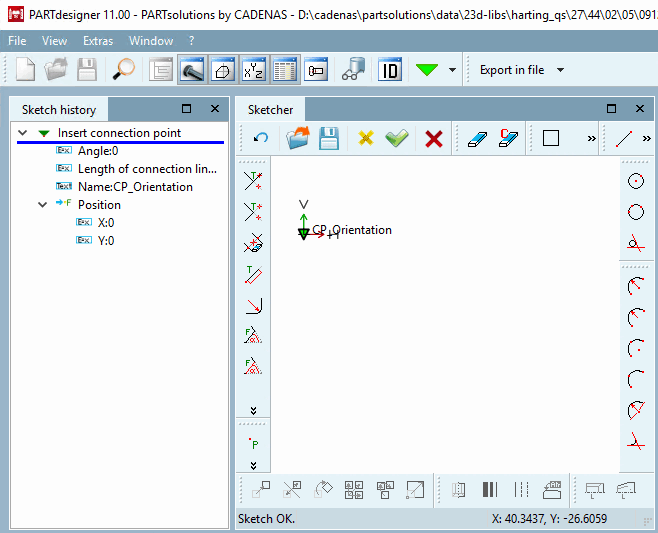
Task: Click the main toolbar Save floppy icon
Action: coord(87,69)
